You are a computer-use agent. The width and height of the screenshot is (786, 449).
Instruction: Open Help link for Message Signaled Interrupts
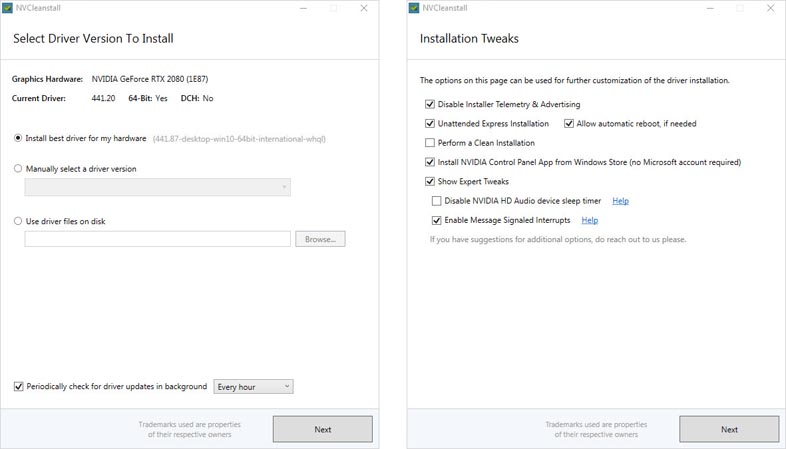point(590,220)
